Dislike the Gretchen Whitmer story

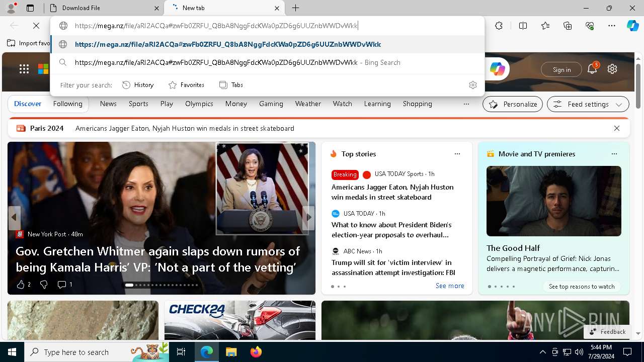coord(44,285)
